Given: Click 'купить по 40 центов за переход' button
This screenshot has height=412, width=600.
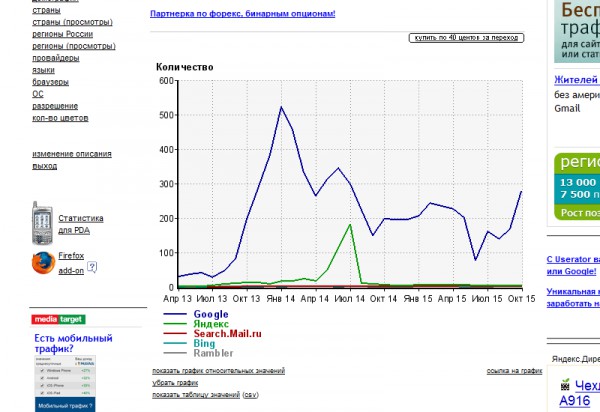Looking at the screenshot, I should pos(466,38).
